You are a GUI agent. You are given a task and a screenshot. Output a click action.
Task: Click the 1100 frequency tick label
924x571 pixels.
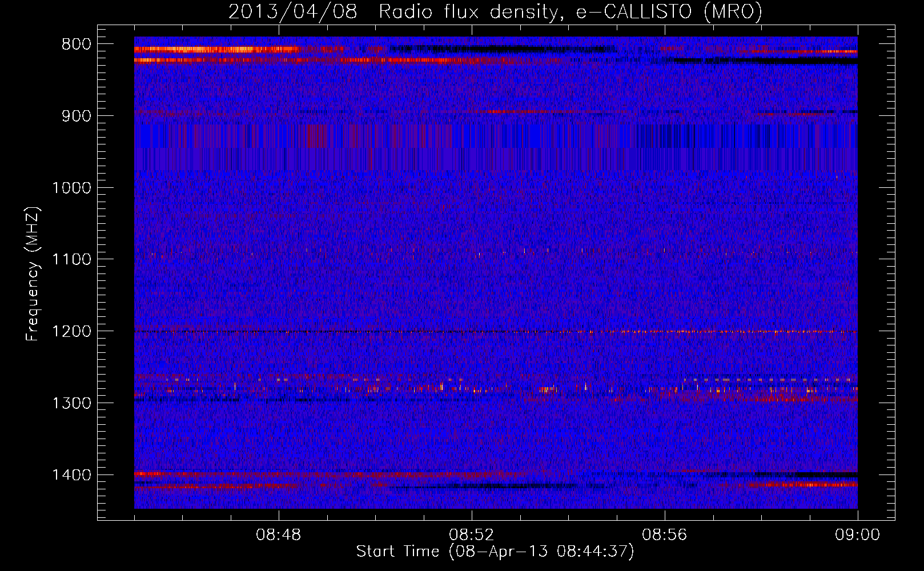tap(71, 260)
